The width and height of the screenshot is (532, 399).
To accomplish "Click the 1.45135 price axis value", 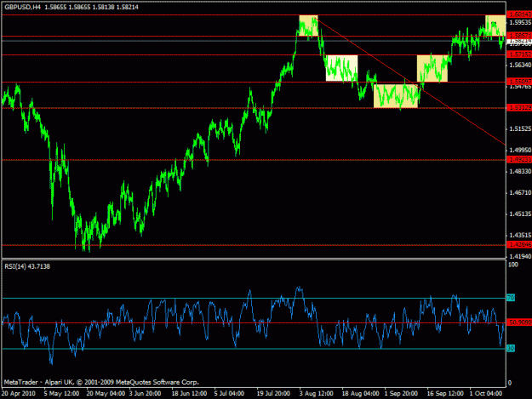I will [x=520, y=214].
